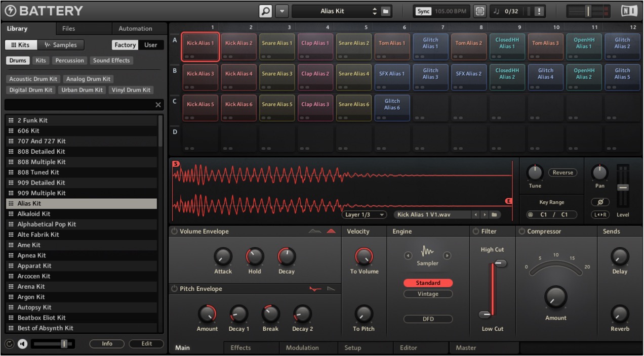644x356 pixels.
Task: Click the L/R channel swap icon
Action: (600, 214)
